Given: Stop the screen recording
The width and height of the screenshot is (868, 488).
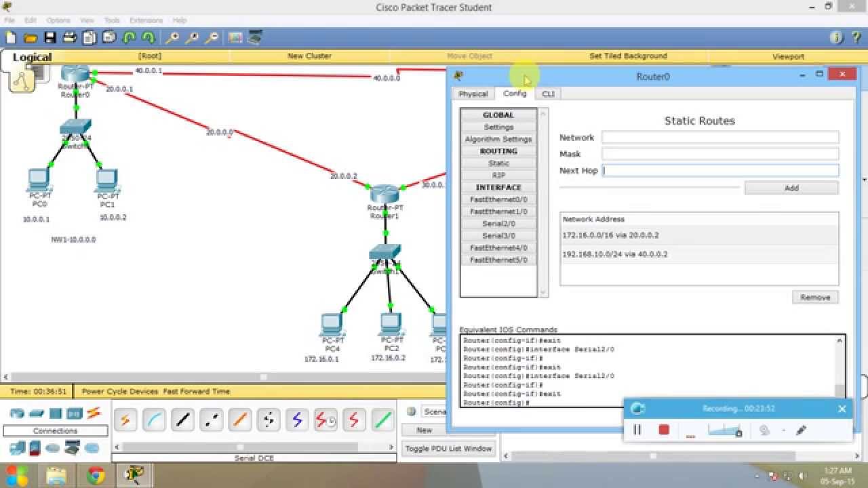Looking at the screenshot, I should coord(664,430).
